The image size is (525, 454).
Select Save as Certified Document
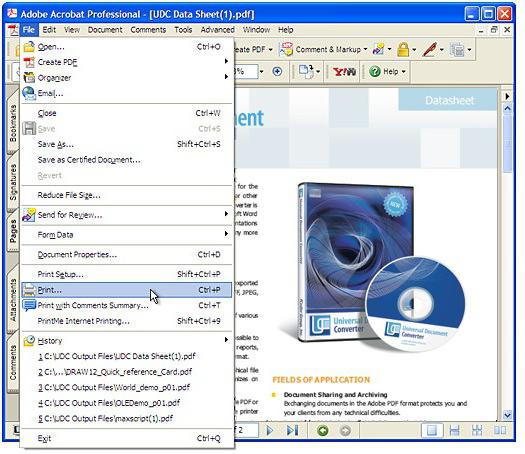(x=127, y=160)
